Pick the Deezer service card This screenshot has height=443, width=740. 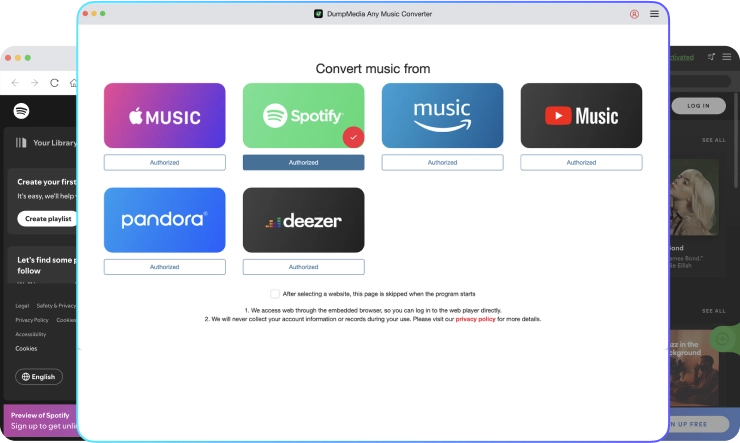click(303, 220)
